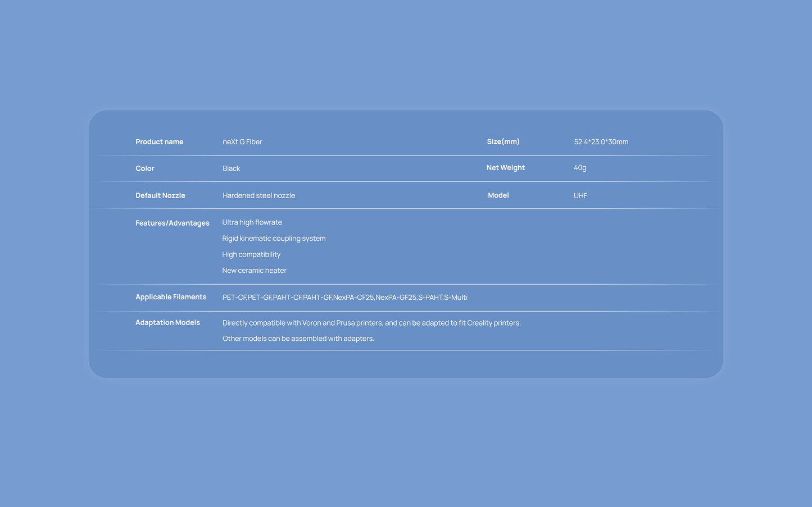The width and height of the screenshot is (812, 507).
Task: Click the "Size(mm)" label
Action: coord(503,141)
